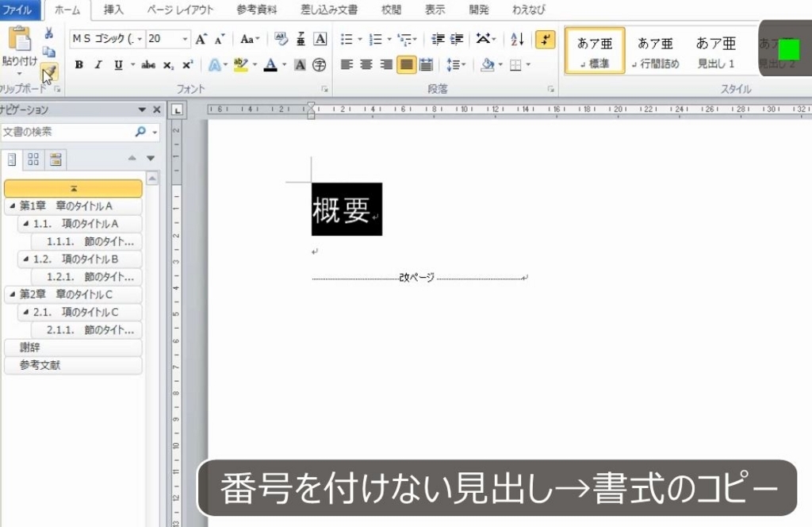Click the character shading A icon
The image size is (812, 527).
pyautogui.click(x=300, y=65)
